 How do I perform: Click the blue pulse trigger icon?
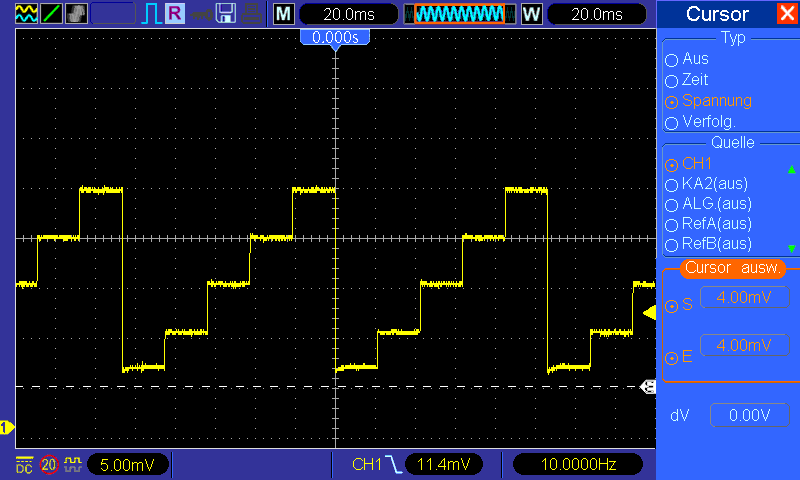tap(151, 13)
